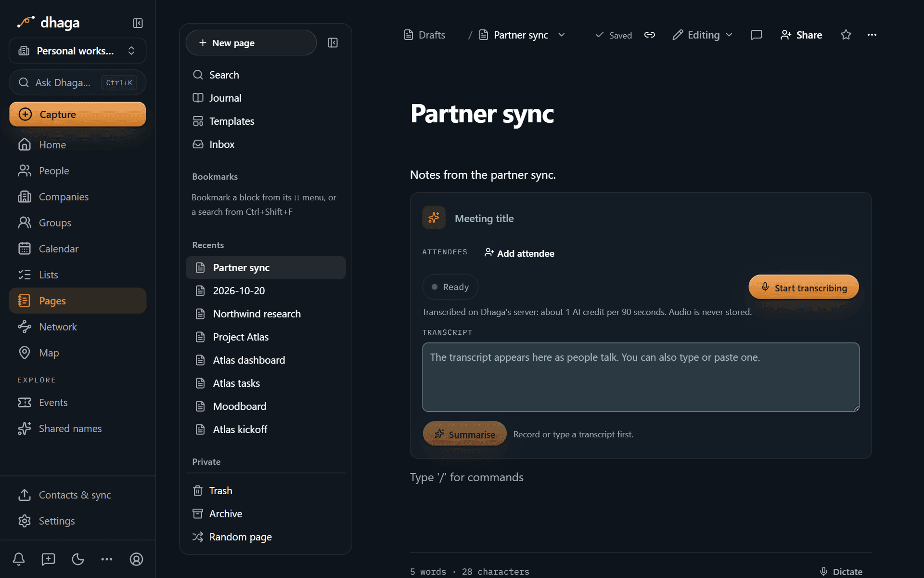
Task: Start Dictate from the status bar
Action: (841, 571)
